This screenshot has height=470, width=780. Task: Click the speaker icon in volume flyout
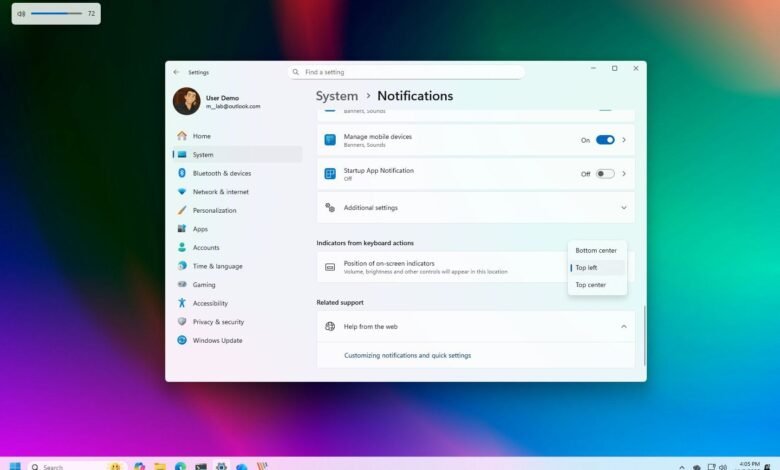tap(21, 13)
